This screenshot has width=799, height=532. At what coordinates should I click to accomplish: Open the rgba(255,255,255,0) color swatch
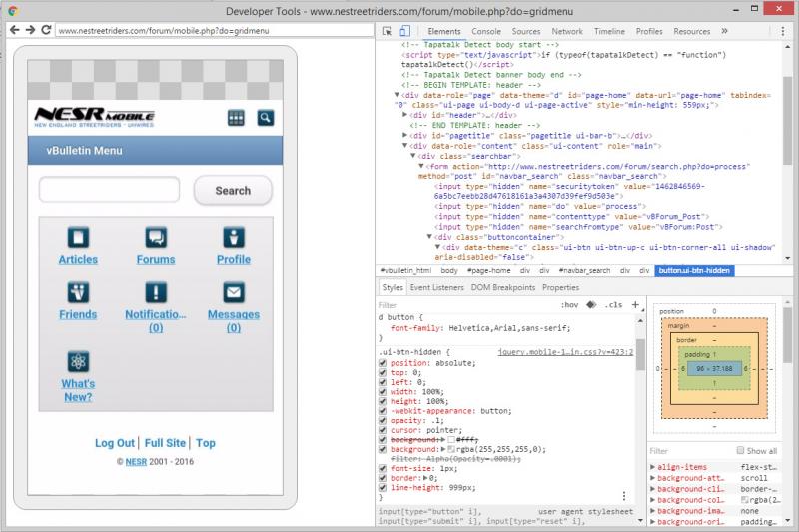click(x=451, y=449)
